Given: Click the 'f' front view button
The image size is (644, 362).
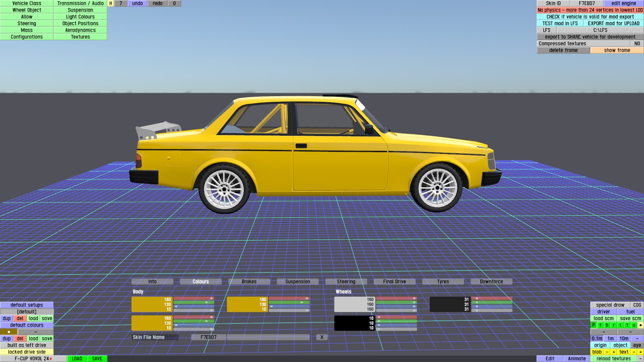Looking at the screenshot, I should pyautogui.click(x=600, y=325).
